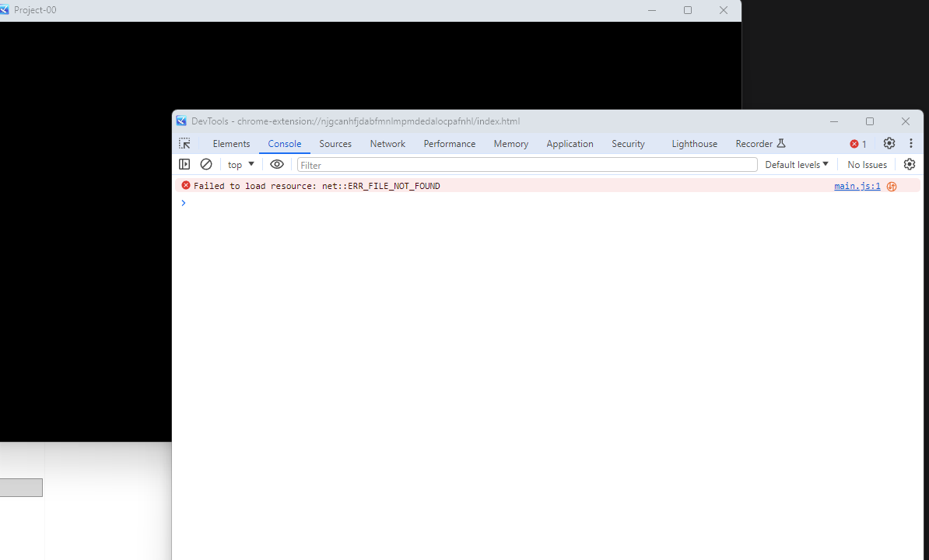Minimize the DevTools window

833,121
